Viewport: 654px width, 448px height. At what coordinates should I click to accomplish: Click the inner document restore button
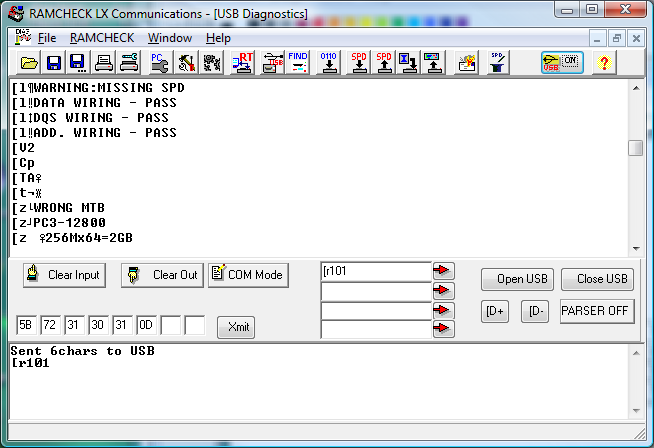pos(616,39)
